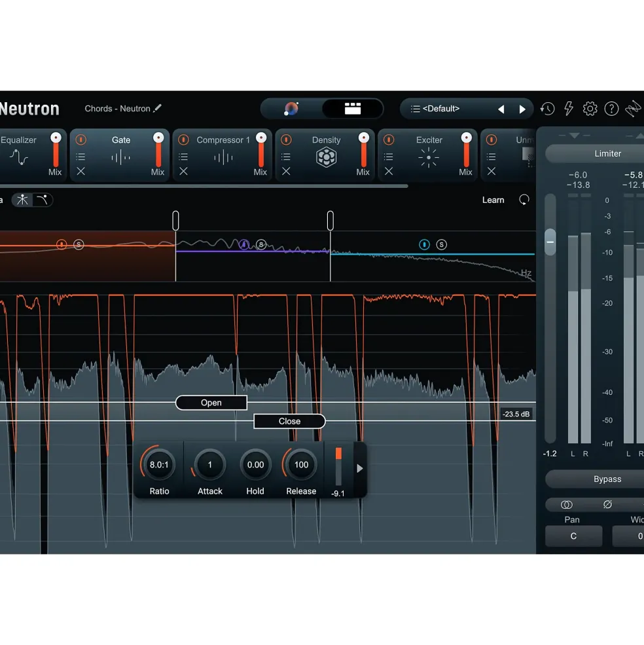Open the Mix Assistant orb icon
Viewport: 644px width, 645px height.
tap(291, 109)
